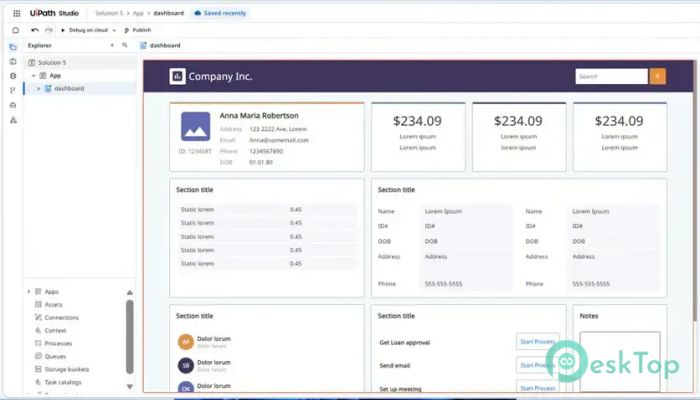Open Storage buckets in the resource list
This screenshot has width=700, height=400.
pyautogui.click(x=67, y=369)
